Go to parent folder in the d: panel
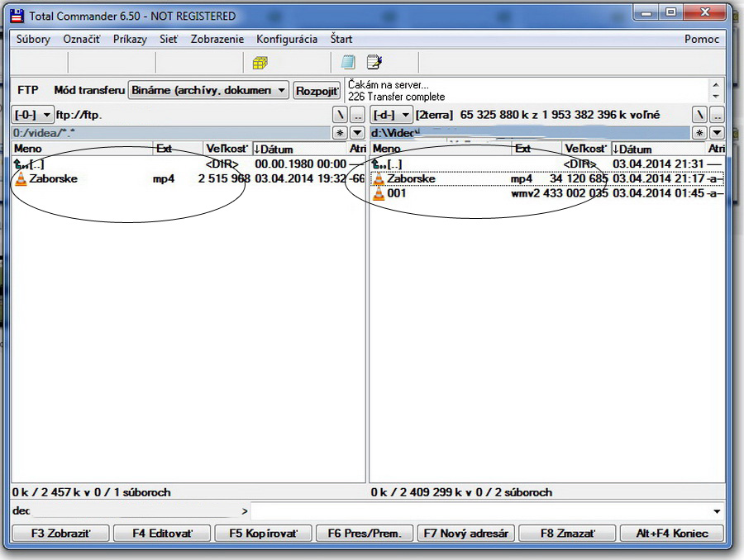This screenshot has width=744, height=560. [387, 164]
